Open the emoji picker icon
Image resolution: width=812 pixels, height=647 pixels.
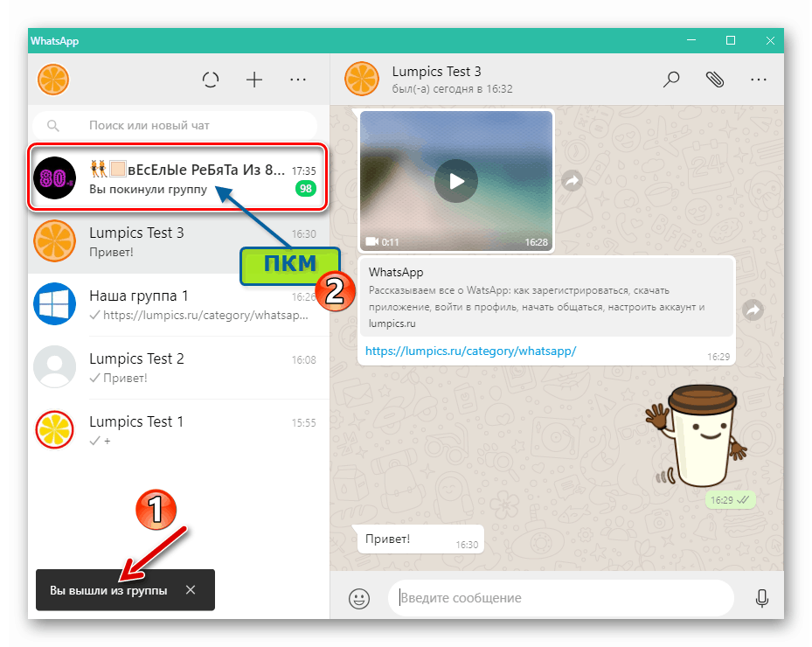[358, 598]
